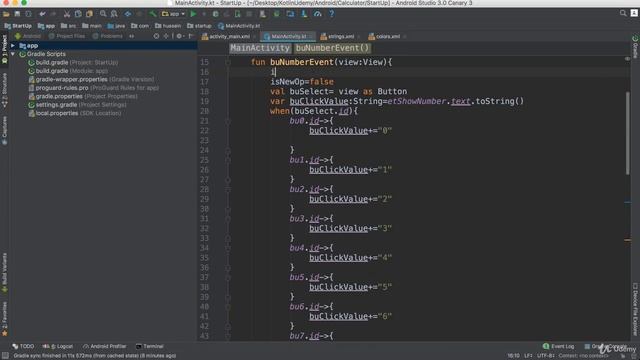The image size is (640, 360).
Task: Click the Paste icon in toolbar
Action: [x=89, y=14]
